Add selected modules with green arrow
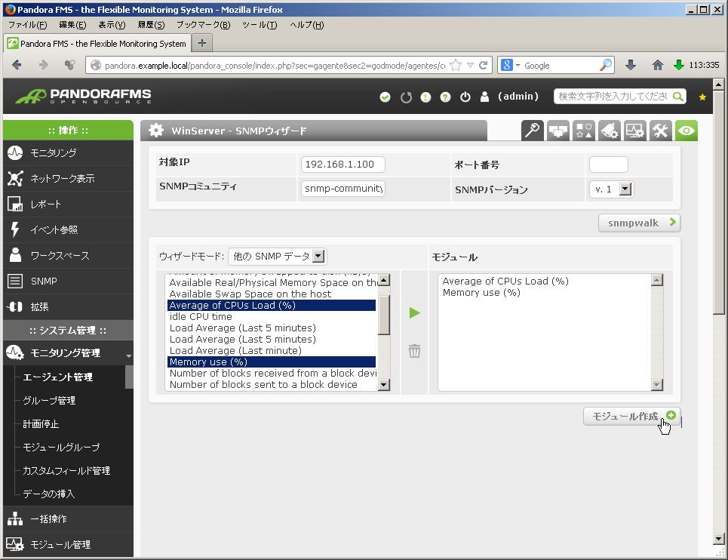This screenshot has height=560, width=728. (415, 313)
